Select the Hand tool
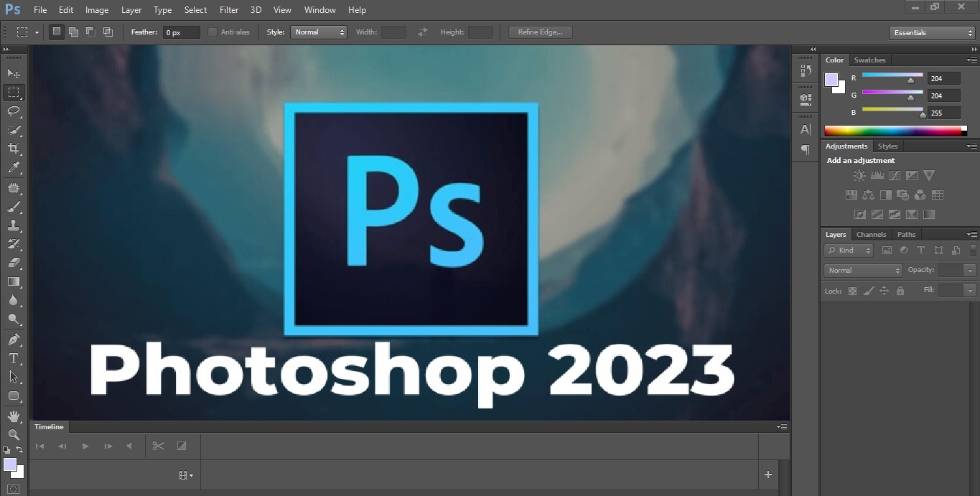 point(14,415)
